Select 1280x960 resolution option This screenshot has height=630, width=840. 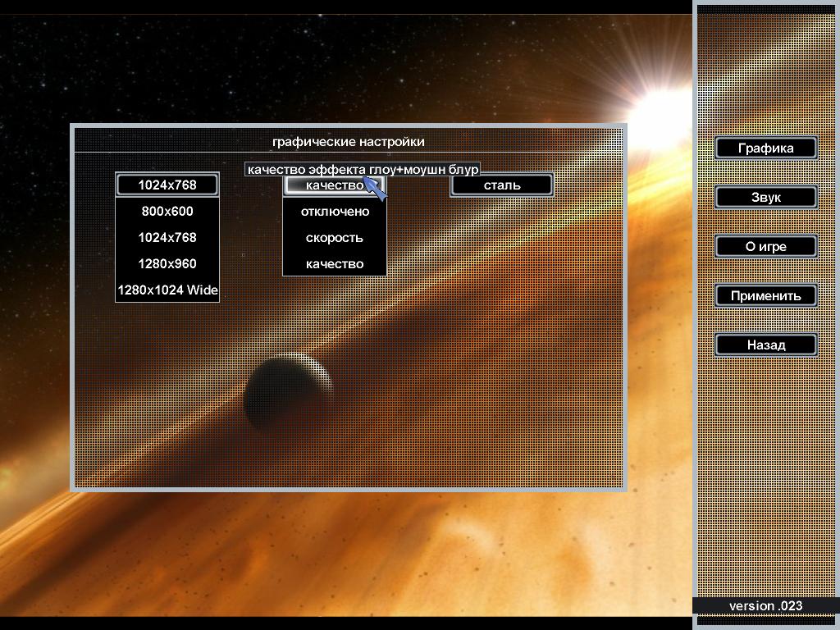click(167, 264)
